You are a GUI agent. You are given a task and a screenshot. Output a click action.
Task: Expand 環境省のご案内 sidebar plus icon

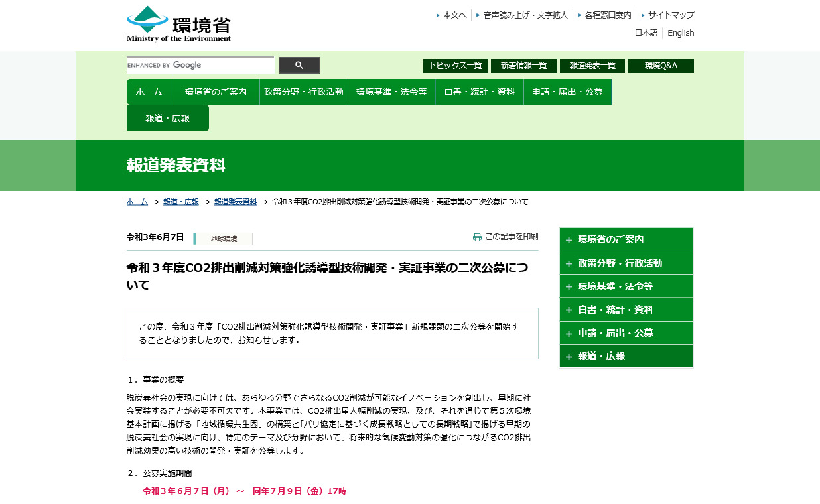569,240
